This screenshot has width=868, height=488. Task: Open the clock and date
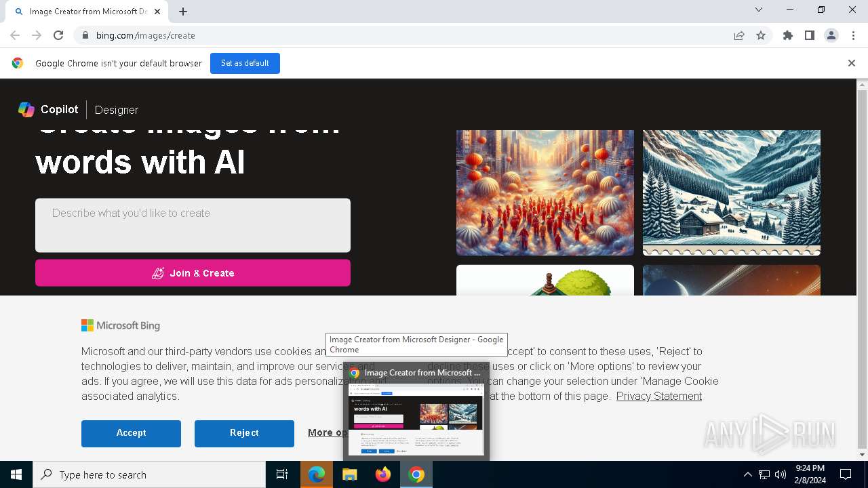(810, 474)
